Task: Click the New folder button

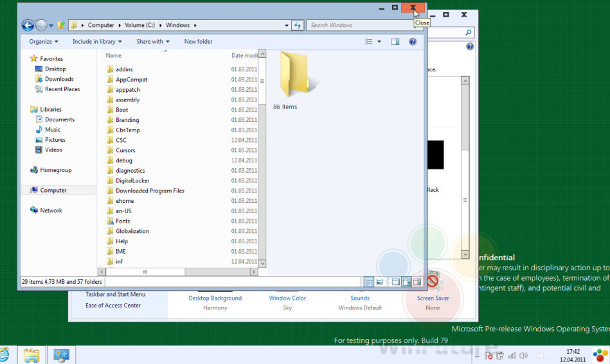Action: point(199,42)
